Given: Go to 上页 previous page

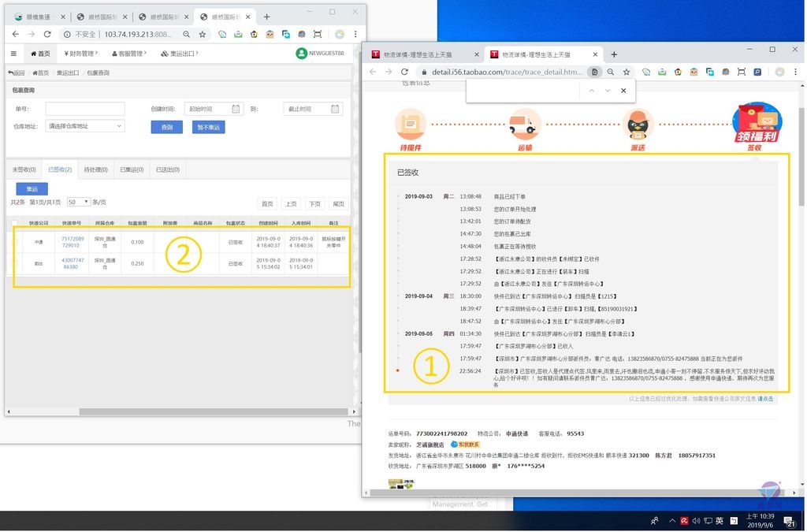Looking at the screenshot, I should (291, 204).
